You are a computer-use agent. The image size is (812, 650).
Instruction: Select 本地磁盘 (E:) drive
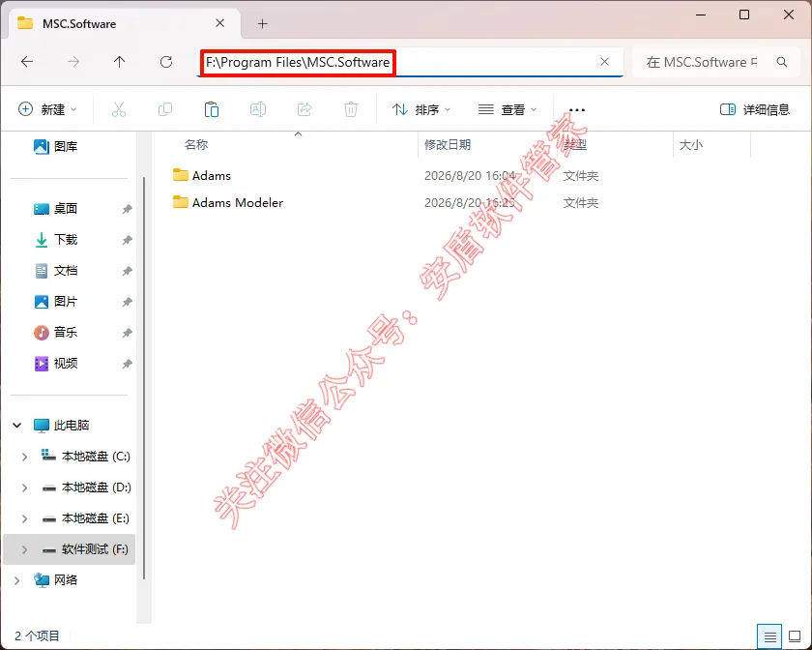point(86,518)
